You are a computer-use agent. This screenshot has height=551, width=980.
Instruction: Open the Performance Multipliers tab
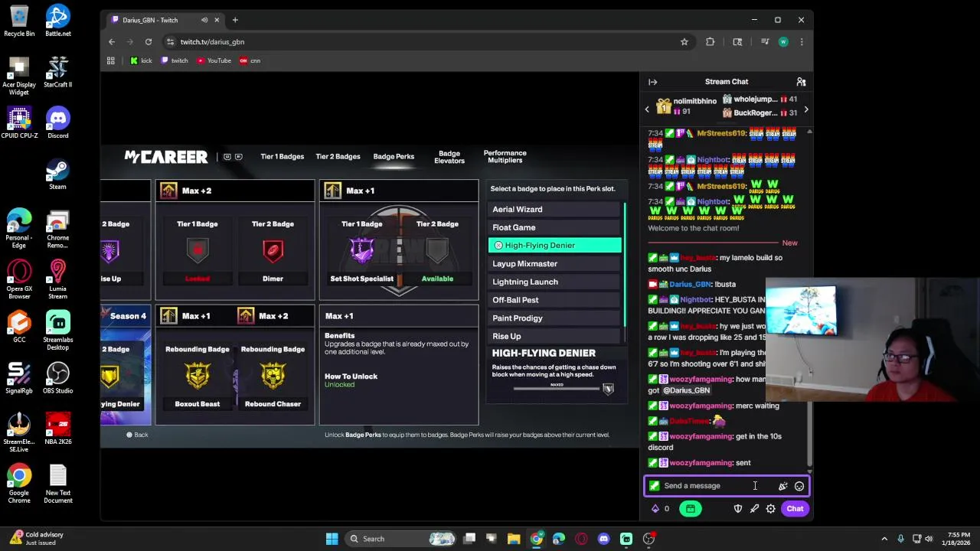(505, 157)
